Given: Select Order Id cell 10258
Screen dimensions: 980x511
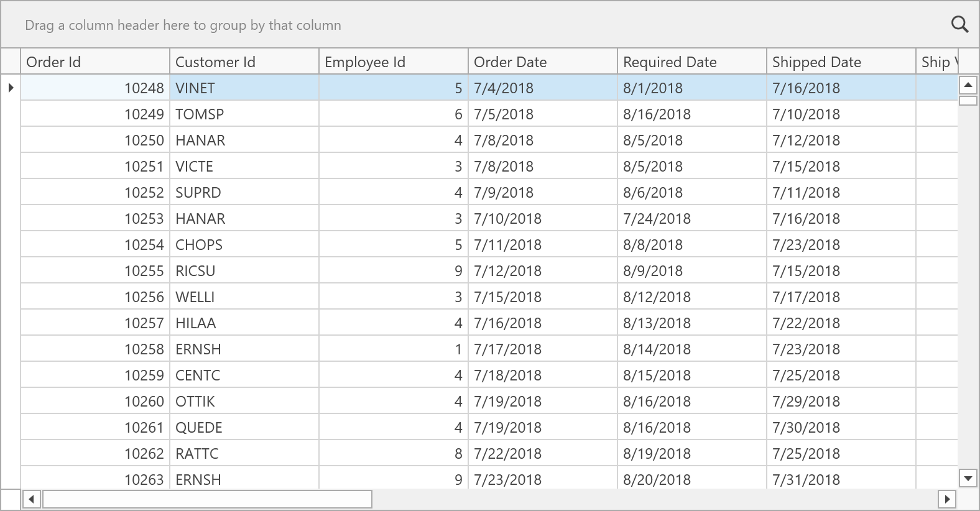Looking at the screenshot, I should [95, 349].
